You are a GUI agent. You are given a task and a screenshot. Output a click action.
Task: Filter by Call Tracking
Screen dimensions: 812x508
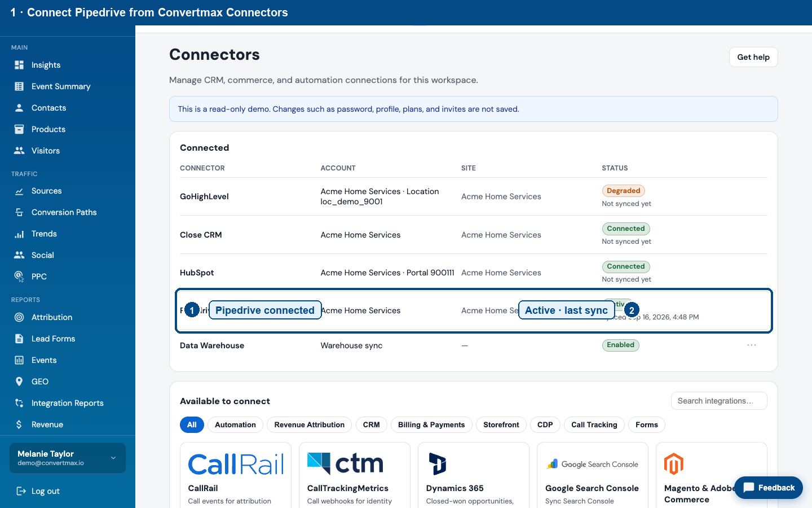594,425
